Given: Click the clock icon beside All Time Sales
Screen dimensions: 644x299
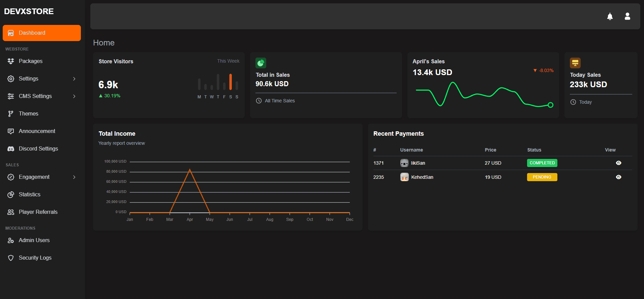Looking at the screenshot, I should pos(259,101).
